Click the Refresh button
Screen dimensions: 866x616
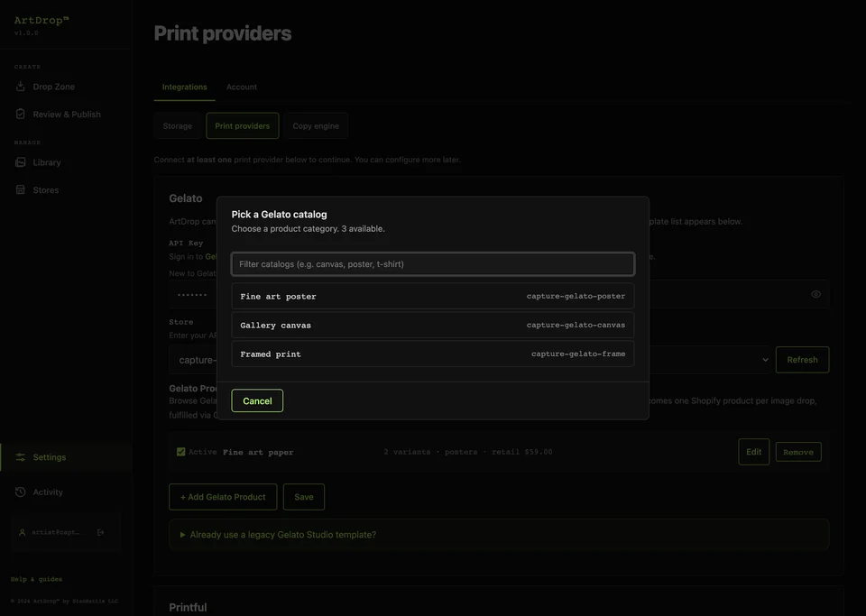point(802,360)
